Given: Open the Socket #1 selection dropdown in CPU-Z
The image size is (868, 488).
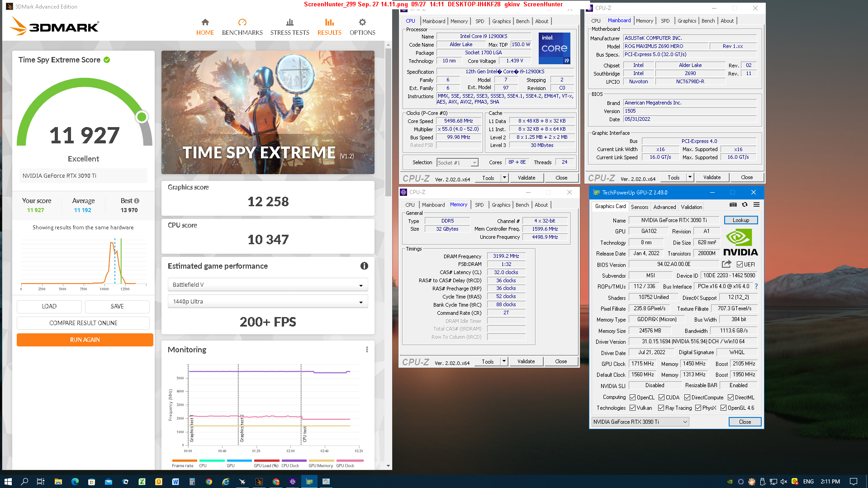Looking at the screenshot, I should tap(457, 163).
